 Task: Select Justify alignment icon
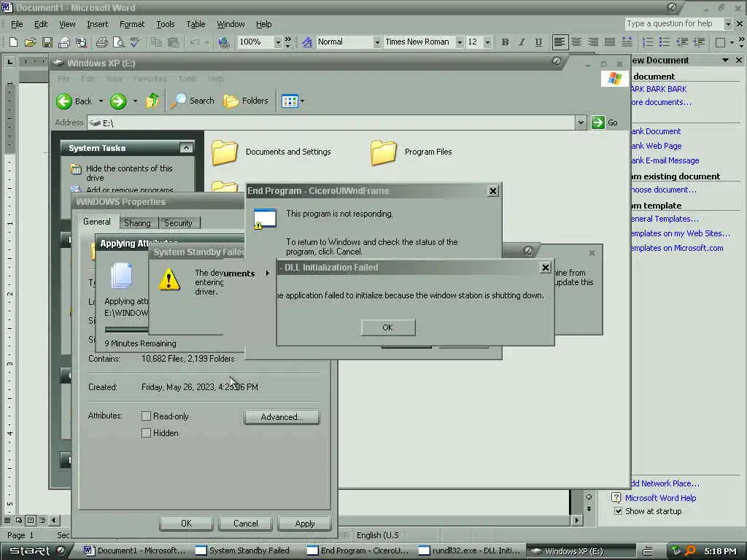(610, 42)
